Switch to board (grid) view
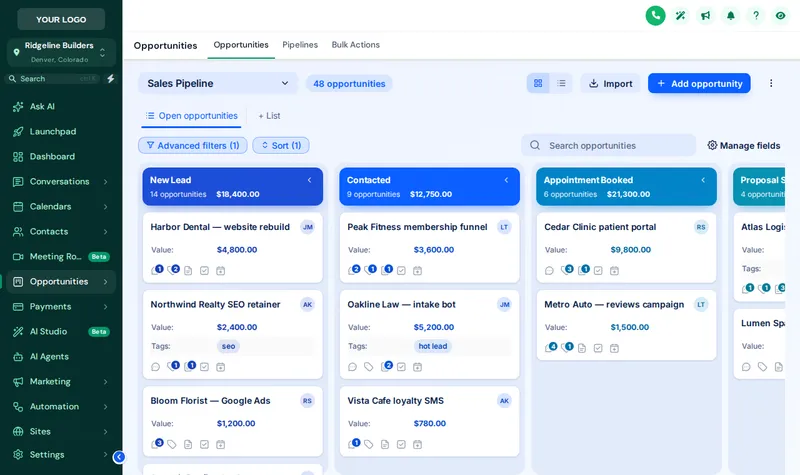 (x=538, y=83)
